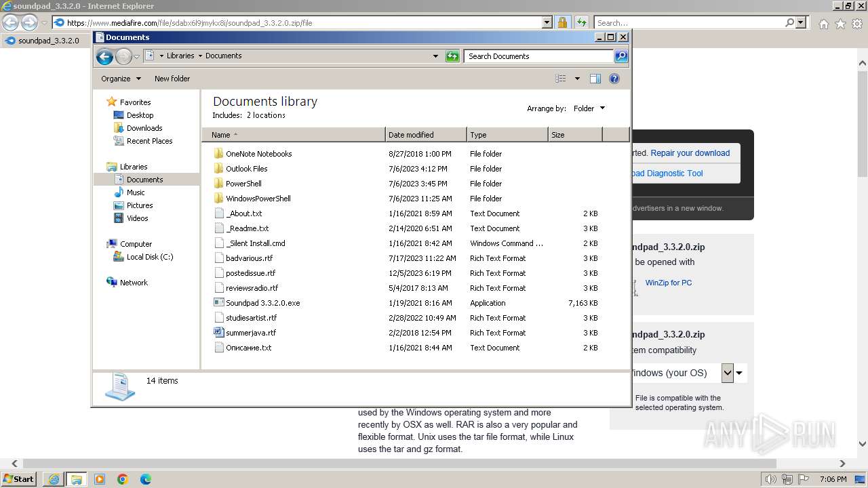868x488 pixels.
Task: Click the security lock icon in IE address bar
Action: coord(562,22)
